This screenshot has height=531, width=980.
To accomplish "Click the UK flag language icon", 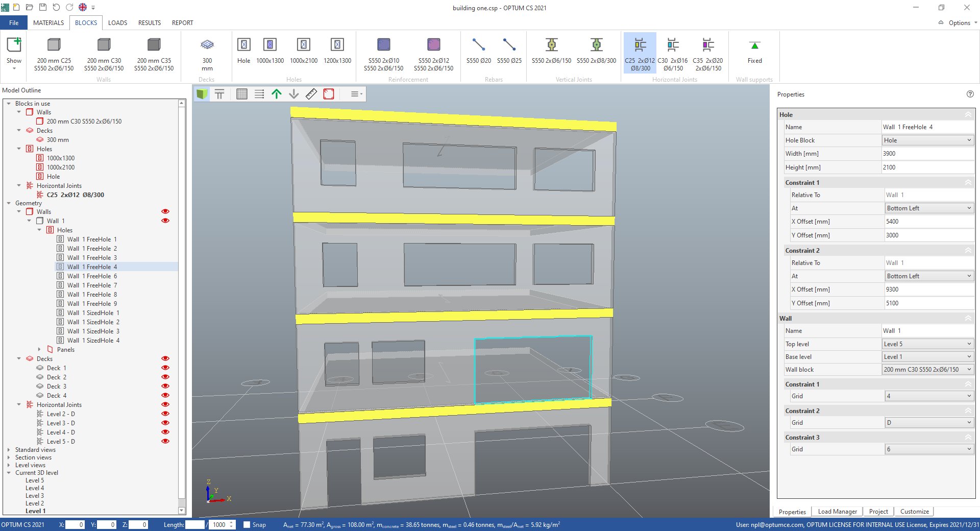I will coord(82,7).
